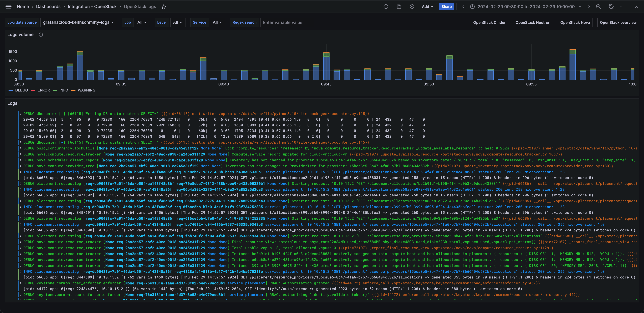
Task: Toggle DEBUG series in legend
Action: [x=21, y=90]
